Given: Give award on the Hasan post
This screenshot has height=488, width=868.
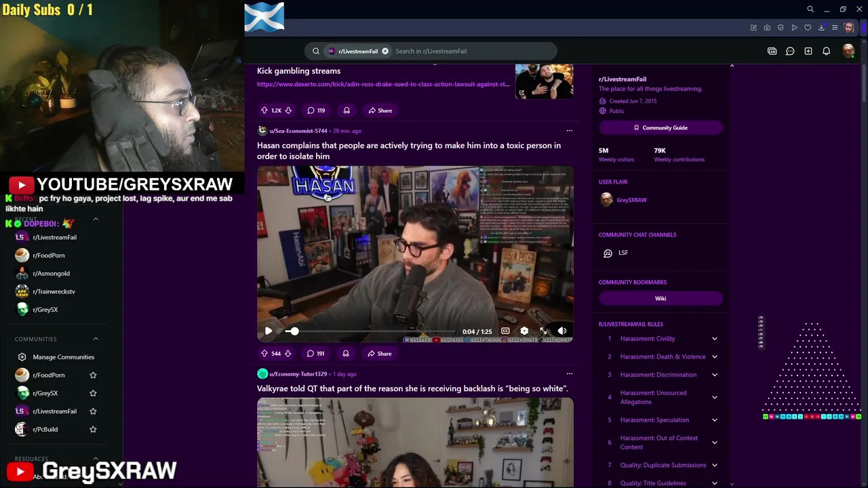Looking at the screenshot, I should click(346, 353).
